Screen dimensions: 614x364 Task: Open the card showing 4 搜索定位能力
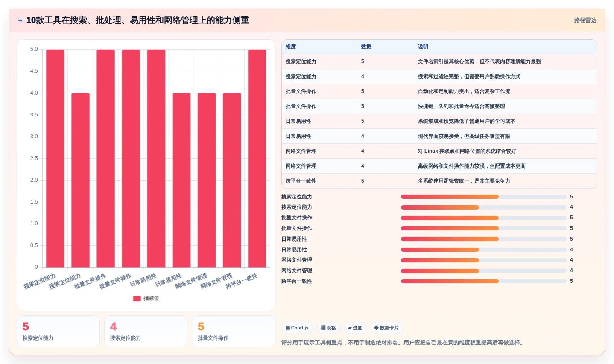(x=146, y=332)
